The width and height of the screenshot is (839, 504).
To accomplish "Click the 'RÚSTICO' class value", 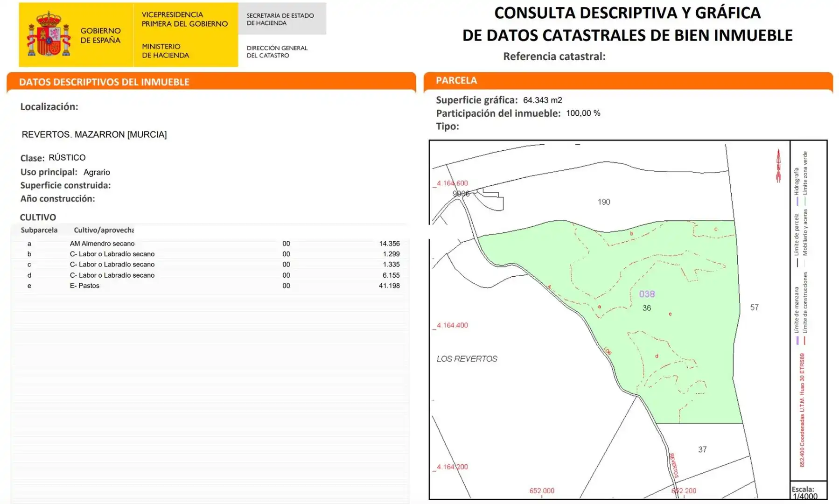I will point(67,157).
